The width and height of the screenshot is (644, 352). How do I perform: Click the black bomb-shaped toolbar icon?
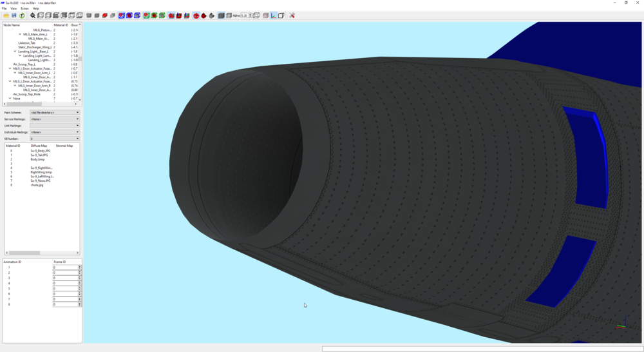click(x=211, y=15)
